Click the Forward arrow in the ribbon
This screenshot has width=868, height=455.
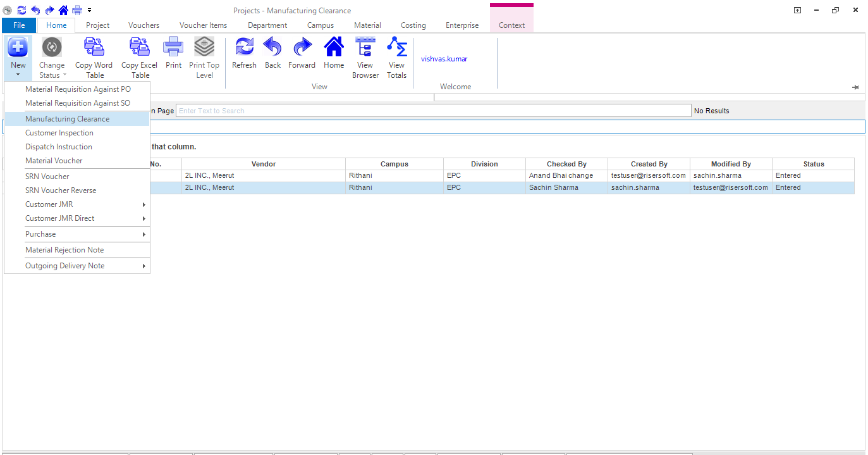point(302,47)
